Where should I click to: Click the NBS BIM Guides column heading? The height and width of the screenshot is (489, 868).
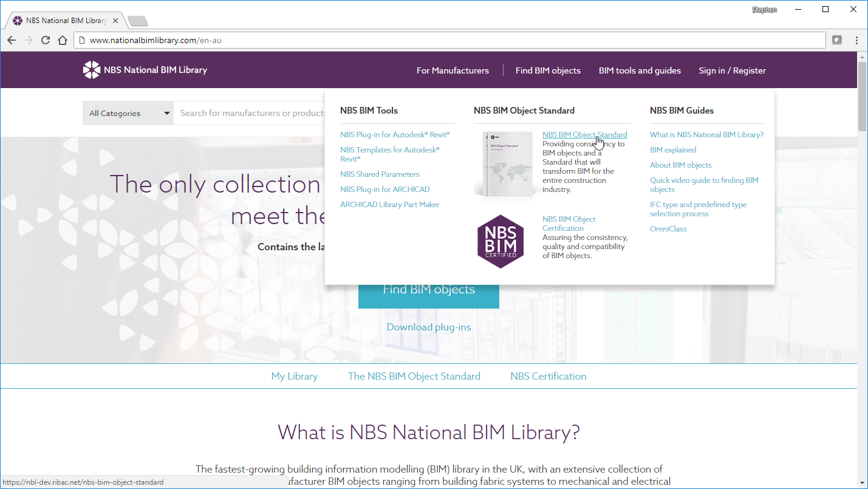682,111
